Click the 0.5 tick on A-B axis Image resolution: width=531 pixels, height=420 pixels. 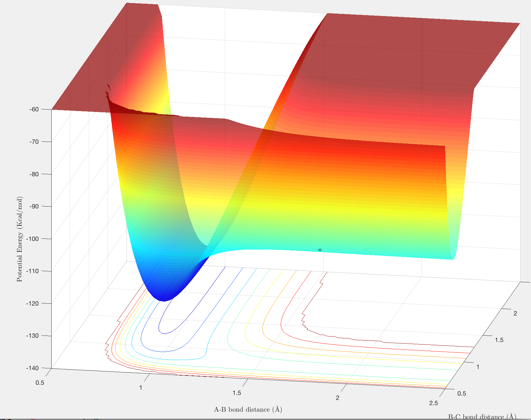(40, 383)
